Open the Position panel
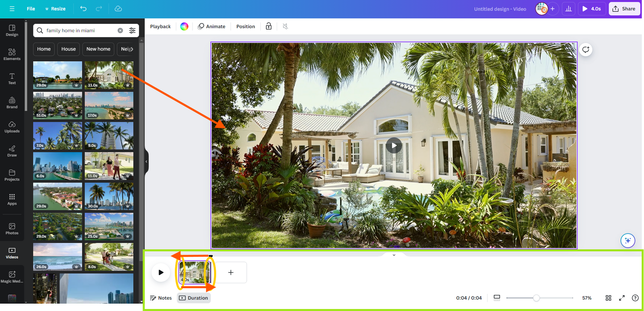This screenshot has height=311, width=644. tap(246, 27)
